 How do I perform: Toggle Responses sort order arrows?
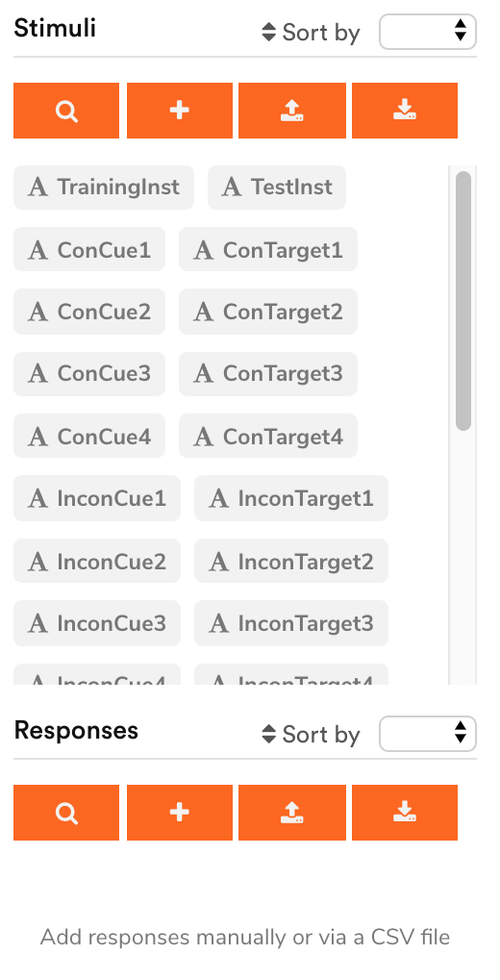pos(269,734)
